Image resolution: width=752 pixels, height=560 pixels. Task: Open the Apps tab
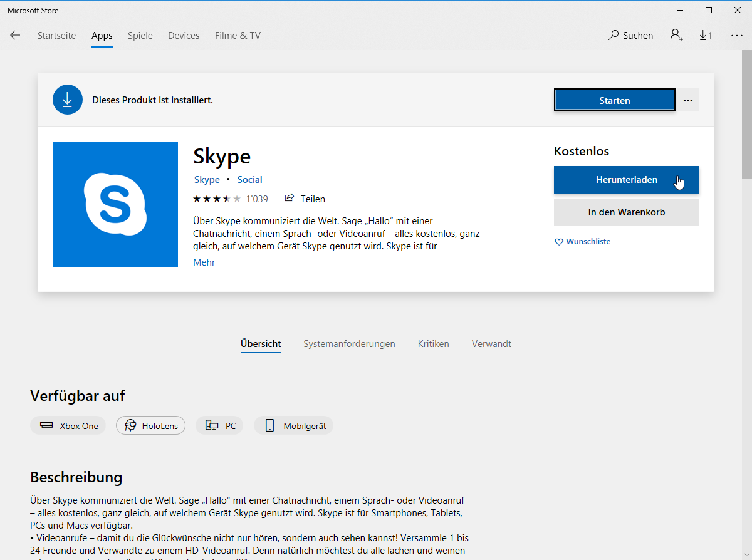[x=102, y=36]
